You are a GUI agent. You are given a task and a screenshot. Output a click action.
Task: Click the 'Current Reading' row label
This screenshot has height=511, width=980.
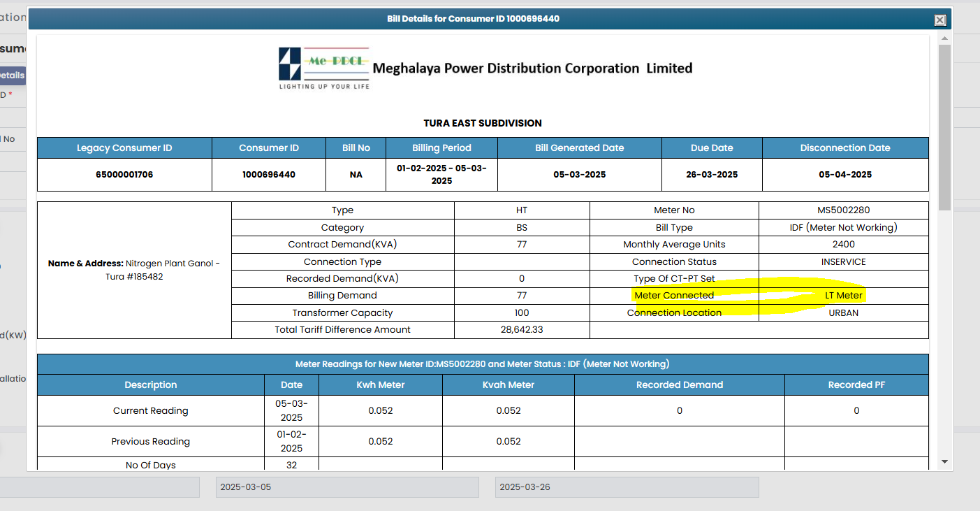pyautogui.click(x=151, y=411)
